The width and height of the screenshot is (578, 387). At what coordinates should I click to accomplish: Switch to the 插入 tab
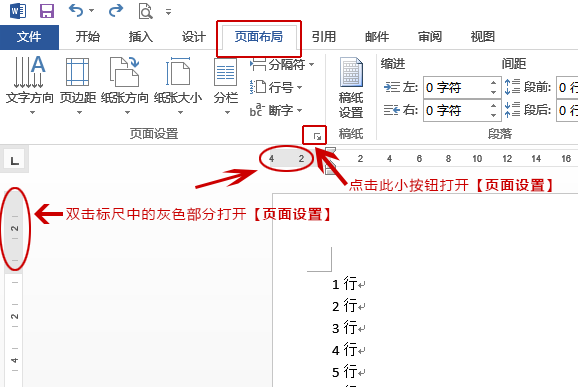(140, 37)
